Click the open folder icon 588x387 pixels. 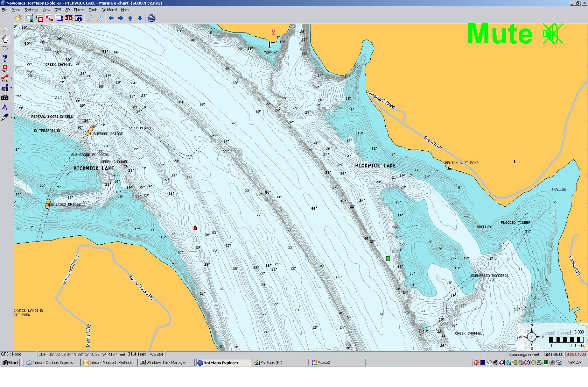point(18,18)
